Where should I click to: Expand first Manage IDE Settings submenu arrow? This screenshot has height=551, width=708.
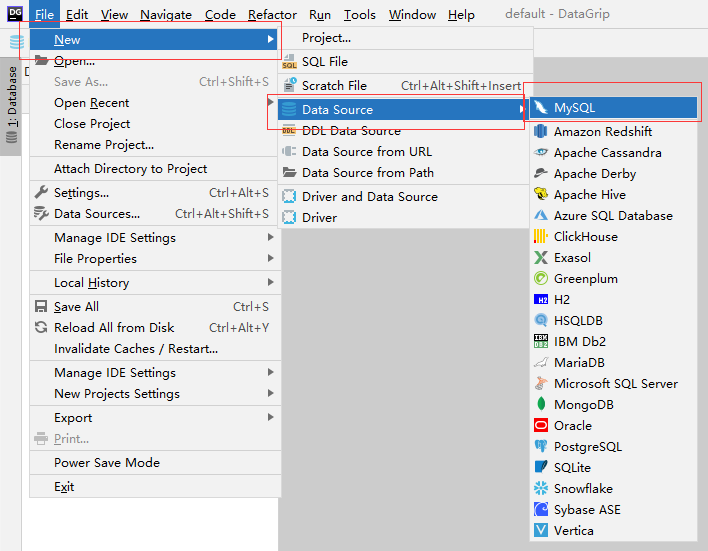tap(270, 237)
